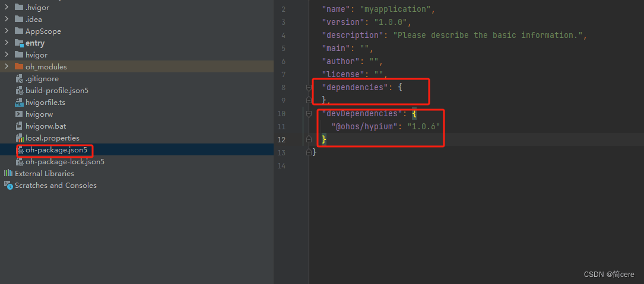Viewport: 644px width, 284px height.
Task: Select the .hvigor folder name
Action: (x=37, y=7)
